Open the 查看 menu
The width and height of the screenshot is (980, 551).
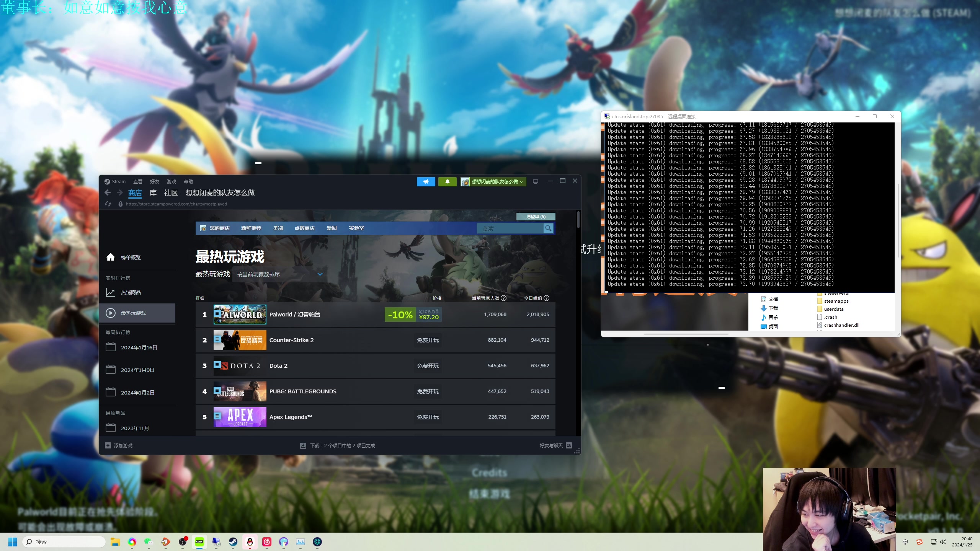click(x=138, y=182)
